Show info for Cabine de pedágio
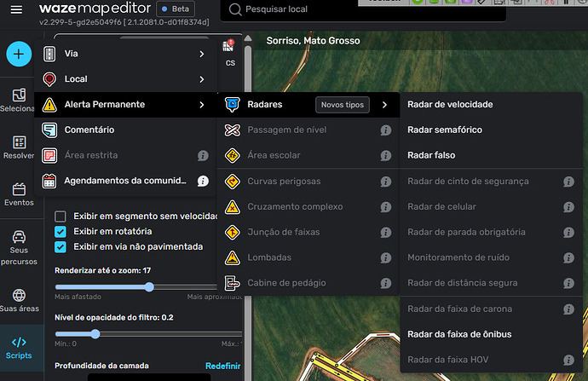This screenshot has height=381, width=588. pyautogui.click(x=385, y=283)
